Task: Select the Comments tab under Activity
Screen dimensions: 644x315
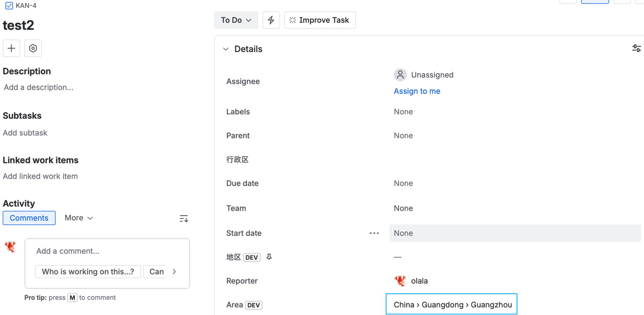Action: click(29, 218)
